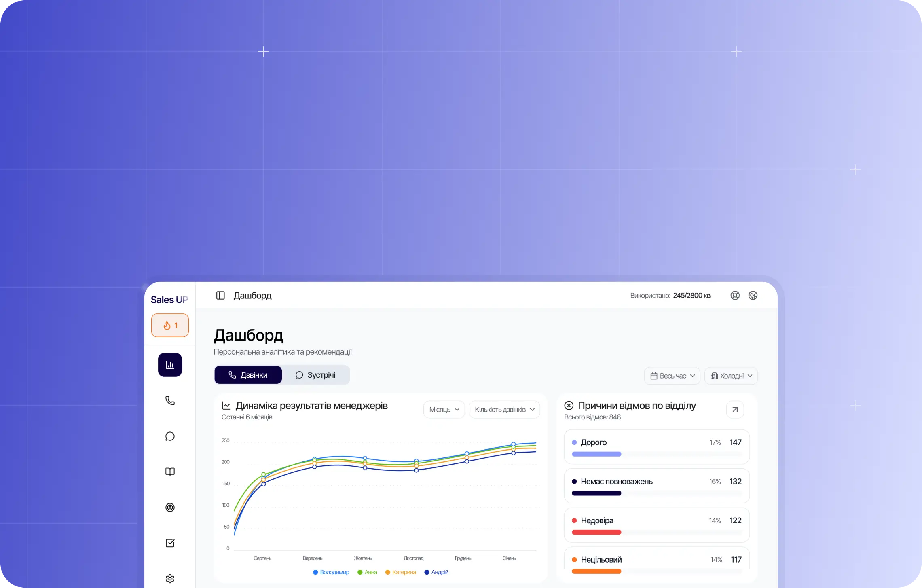This screenshot has width=922, height=588.
Task: Open the chat bubble sidebar icon
Action: (170, 436)
